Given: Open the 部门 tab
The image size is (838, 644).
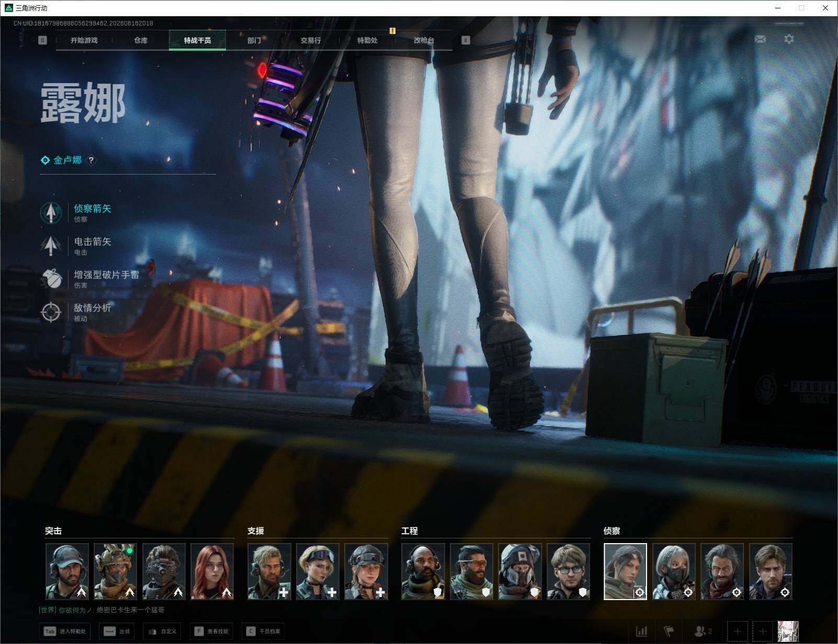Looking at the screenshot, I should point(254,40).
